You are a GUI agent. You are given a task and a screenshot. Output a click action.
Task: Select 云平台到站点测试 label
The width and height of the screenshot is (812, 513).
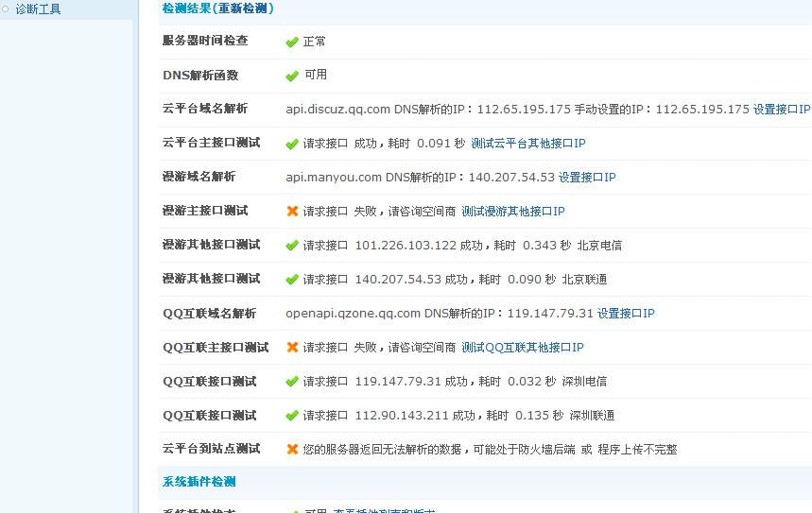(x=212, y=449)
